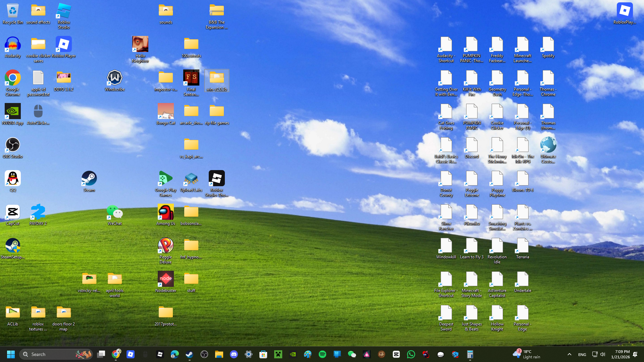Open the Start menu
The width and height of the screenshot is (644, 362).
pos(10,354)
